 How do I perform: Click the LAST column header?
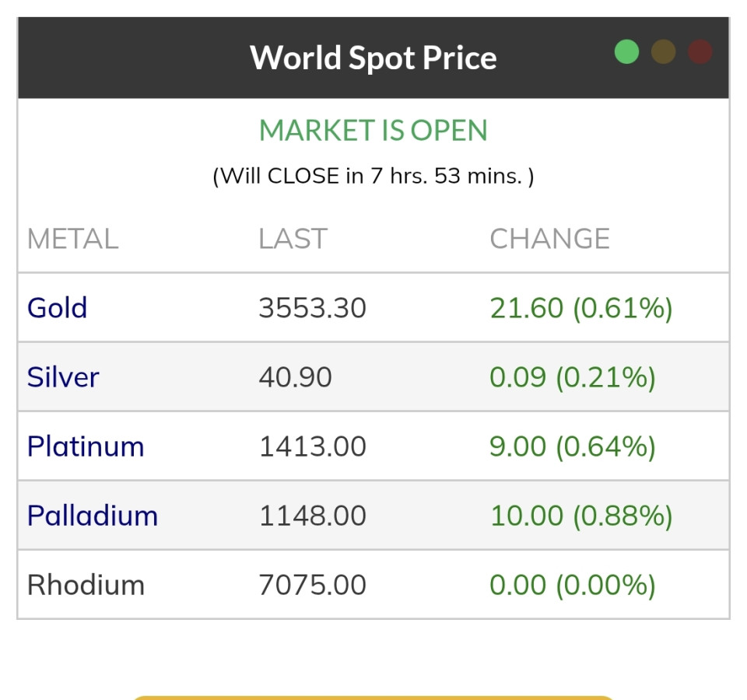pyautogui.click(x=293, y=239)
